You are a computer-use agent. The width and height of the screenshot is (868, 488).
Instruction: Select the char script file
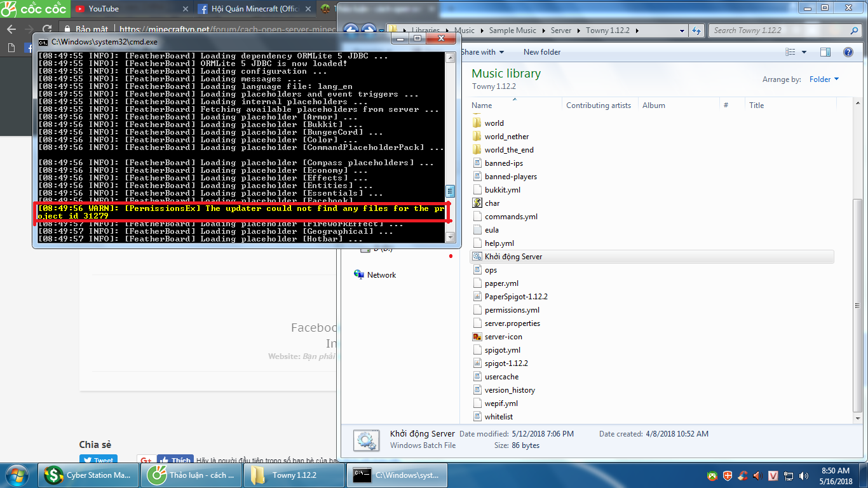[492, 203]
